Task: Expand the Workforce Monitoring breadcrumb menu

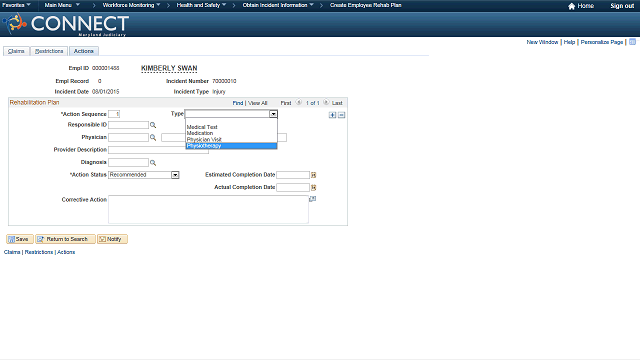Action: point(131,5)
